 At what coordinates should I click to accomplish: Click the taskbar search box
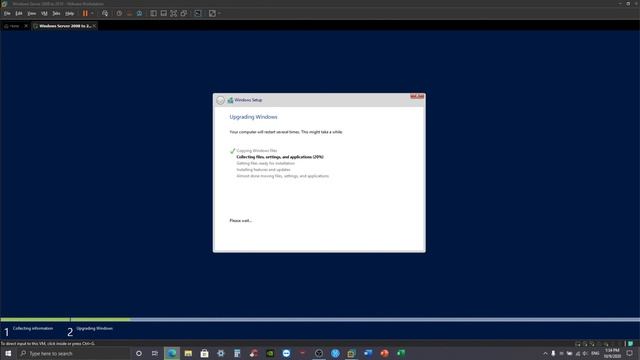pyautogui.click(x=73, y=353)
